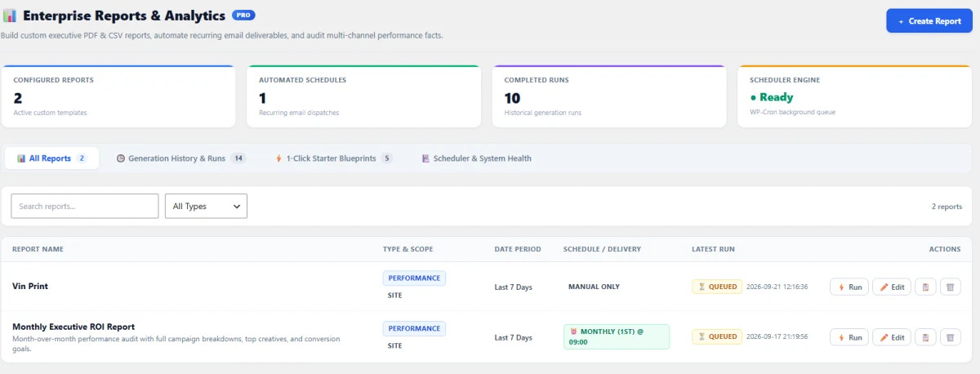The width and height of the screenshot is (980, 374).
Task: Click Last 7 Days in Vin Print row
Action: pos(514,287)
